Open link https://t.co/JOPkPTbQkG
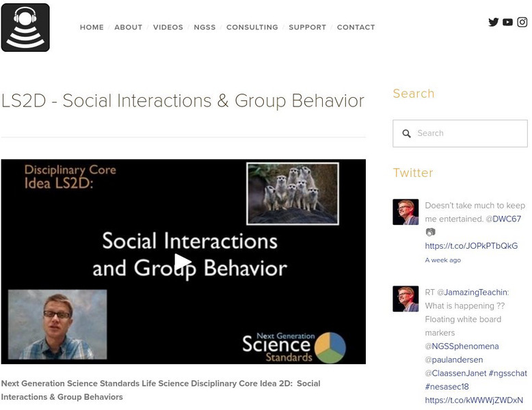 click(471, 246)
